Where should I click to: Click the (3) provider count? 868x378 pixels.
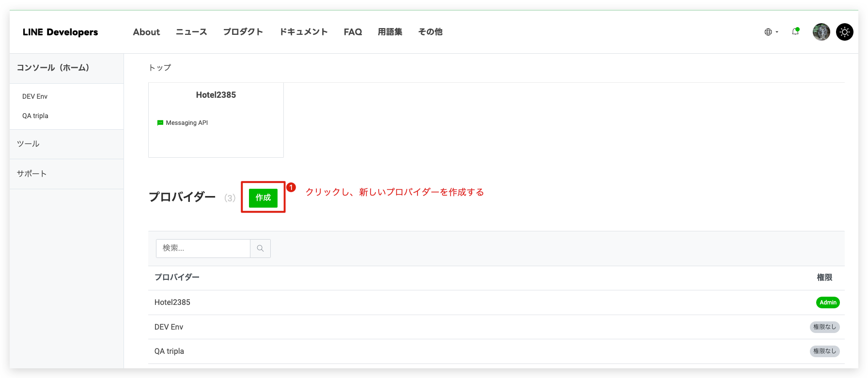[x=230, y=198]
